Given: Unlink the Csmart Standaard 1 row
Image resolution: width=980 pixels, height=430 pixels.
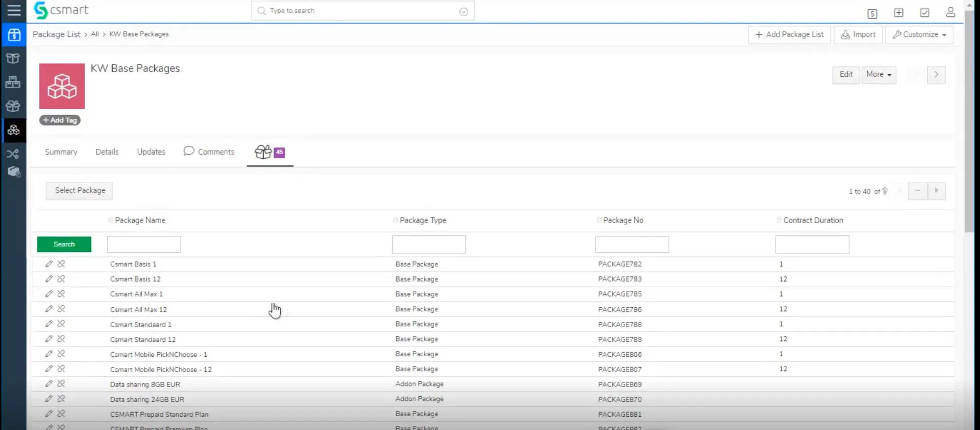Looking at the screenshot, I should (x=61, y=324).
